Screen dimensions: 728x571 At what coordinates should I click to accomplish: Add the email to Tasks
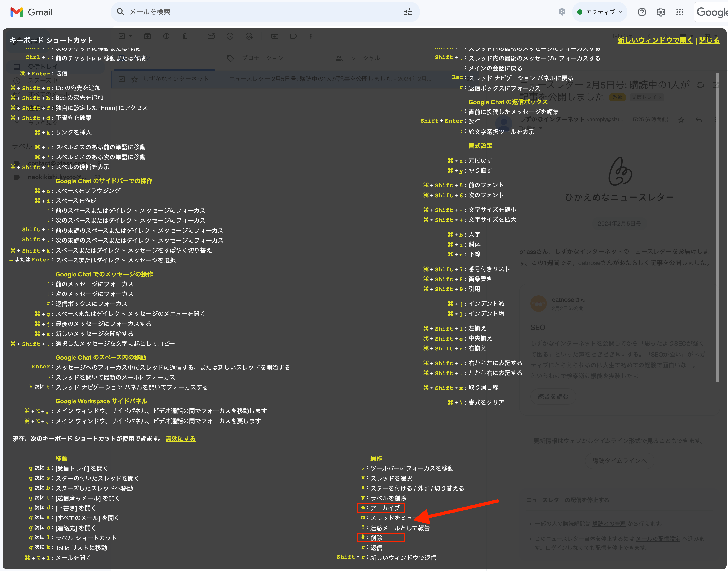tap(249, 36)
